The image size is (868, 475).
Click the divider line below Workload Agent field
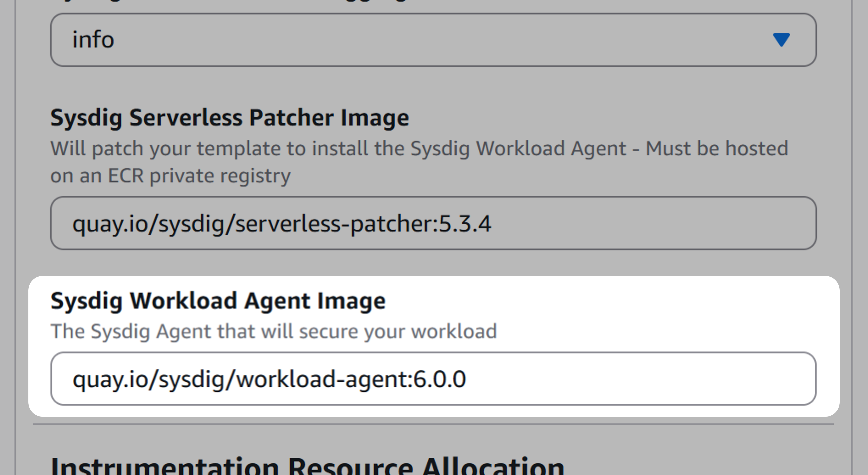tap(433, 424)
